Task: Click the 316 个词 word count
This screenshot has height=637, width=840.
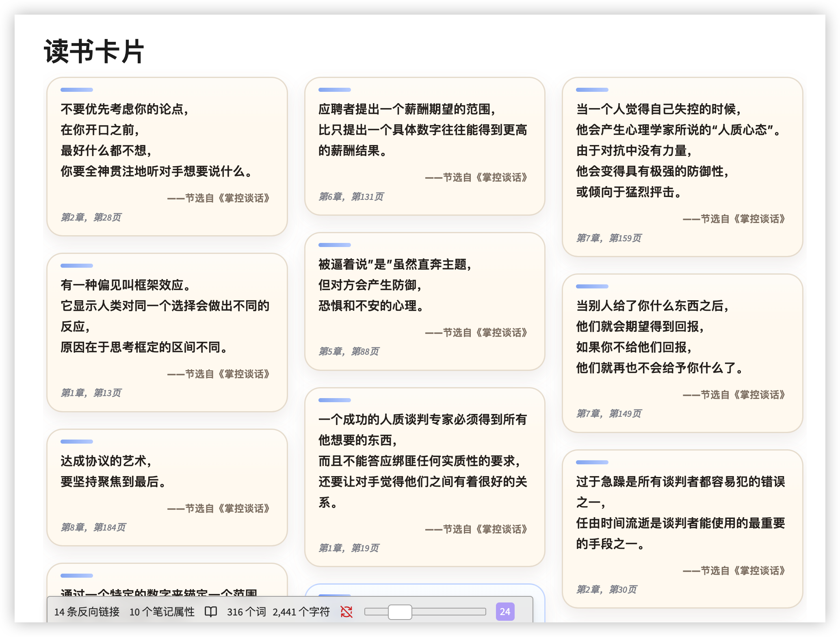Action: [x=247, y=612]
